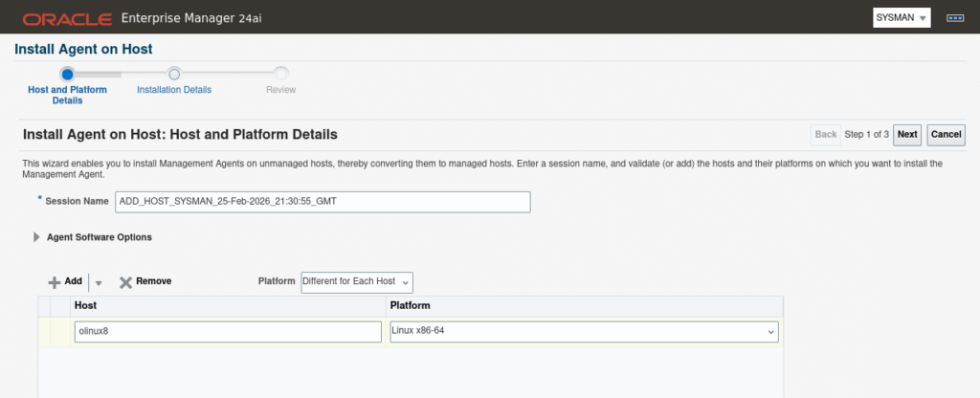Open the Linux x86-64 platform dropdown
Image resolution: width=980 pixels, height=398 pixels.
click(x=584, y=331)
